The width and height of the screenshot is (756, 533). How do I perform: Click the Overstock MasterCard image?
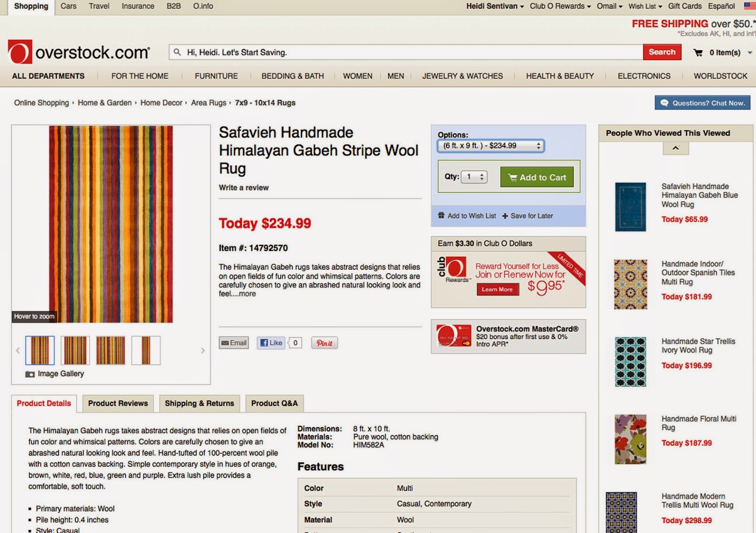click(454, 336)
